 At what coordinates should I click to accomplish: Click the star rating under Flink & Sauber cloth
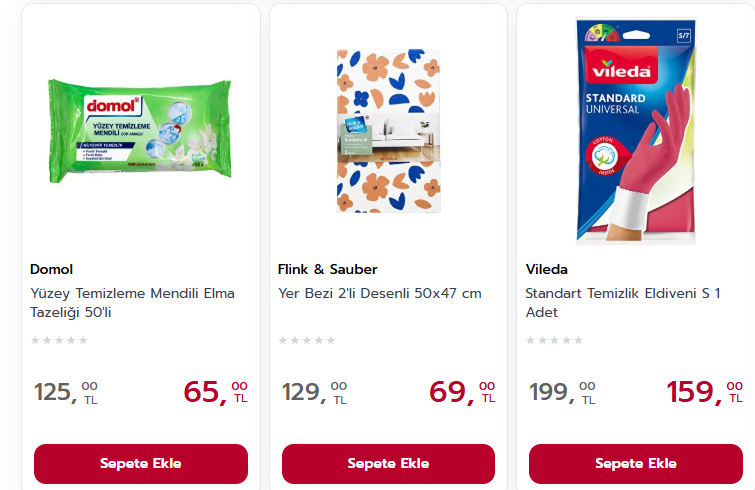[x=307, y=340]
